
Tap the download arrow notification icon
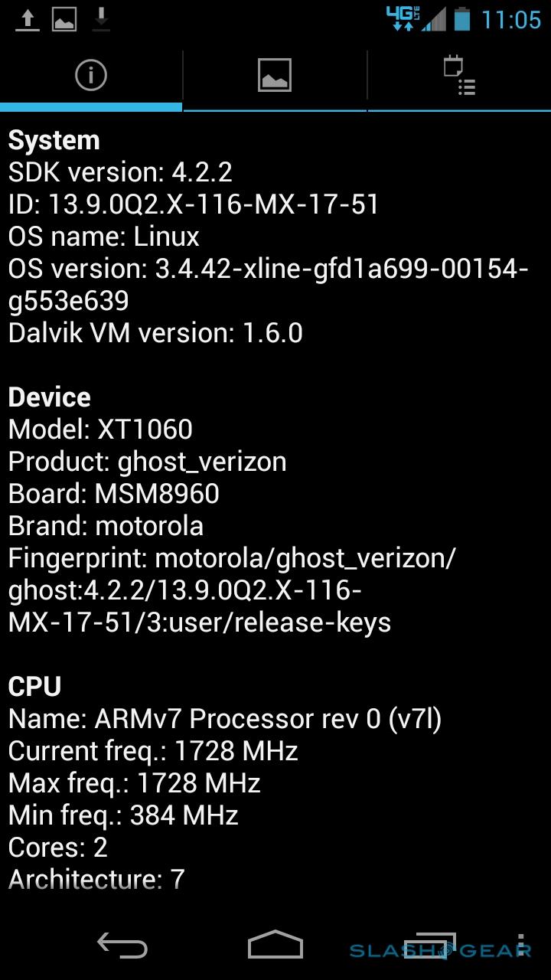click(x=101, y=20)
